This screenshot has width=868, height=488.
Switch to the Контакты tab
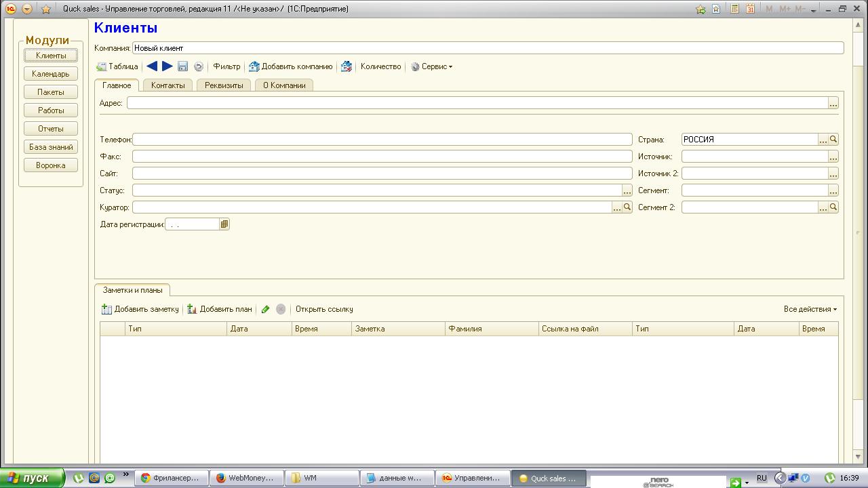point(168,85)
